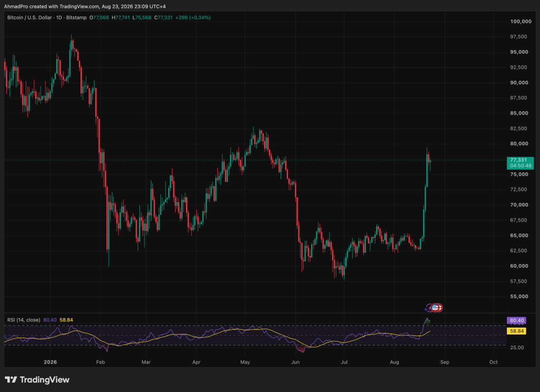Click the AhmadPro created with TradingView.com header
Screen dimensions: 540x392
pos(85,6)
